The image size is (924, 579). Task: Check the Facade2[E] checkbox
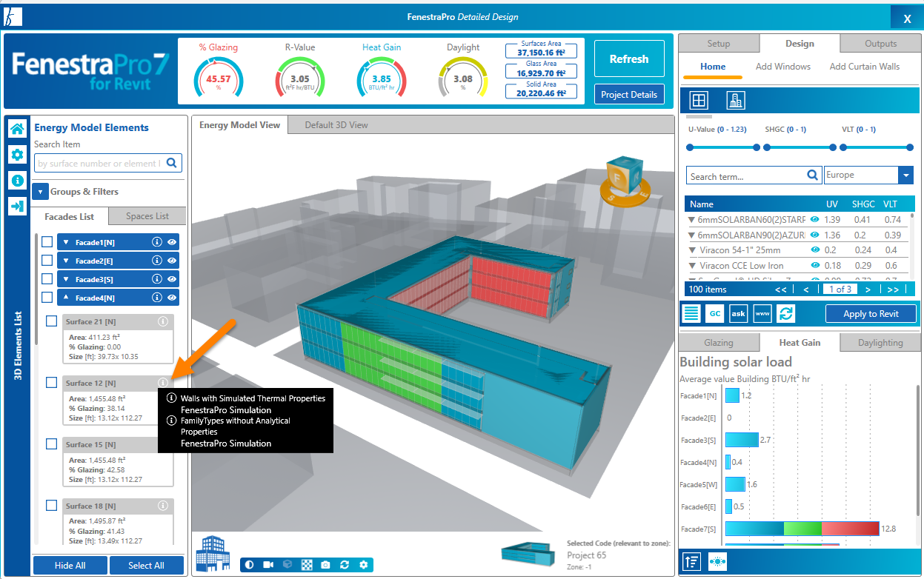(47, 261)
